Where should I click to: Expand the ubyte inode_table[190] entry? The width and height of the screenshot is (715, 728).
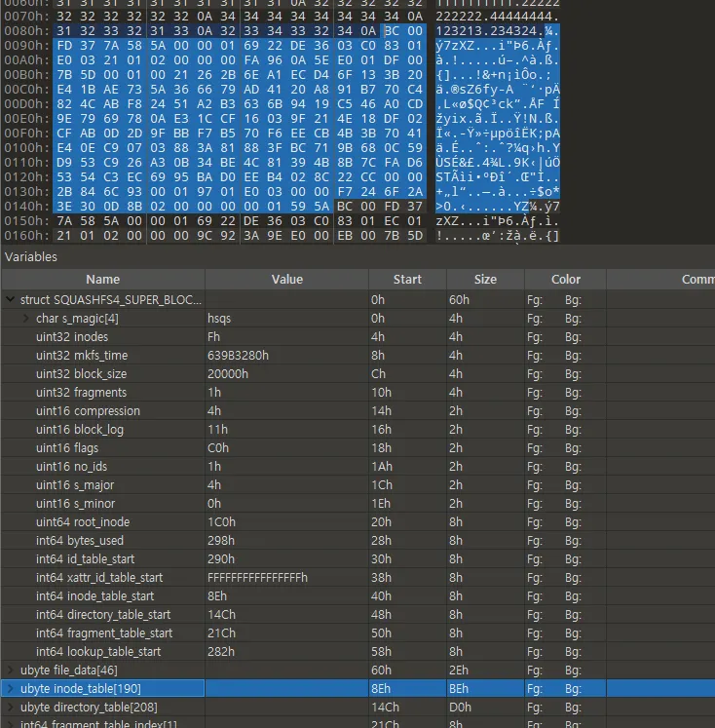click(11, 689)
